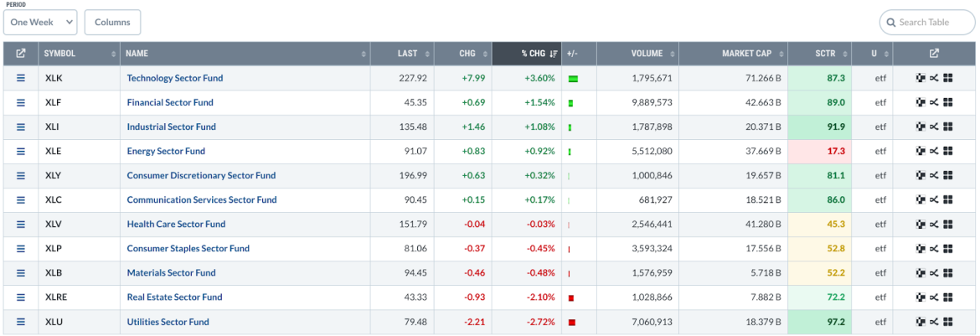
Task: Click the checkered chart icon for XLRE
Action: (921, 297)
